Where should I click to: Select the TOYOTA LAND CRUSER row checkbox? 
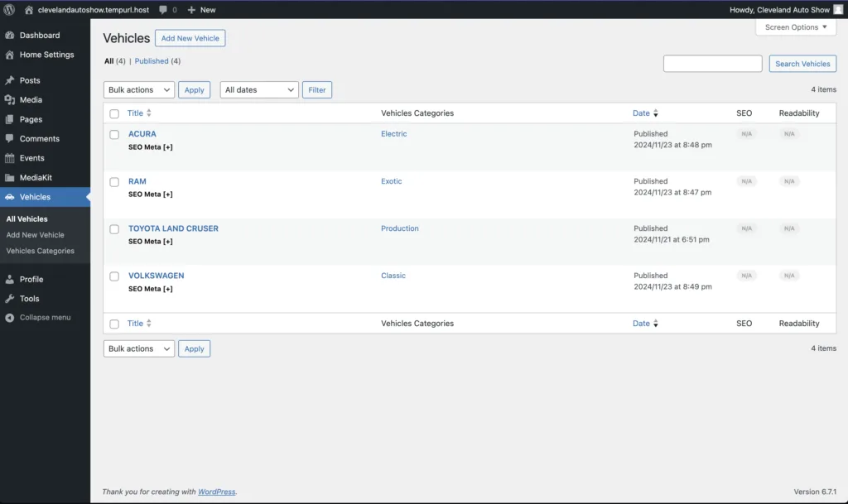[x=114, y=229]
